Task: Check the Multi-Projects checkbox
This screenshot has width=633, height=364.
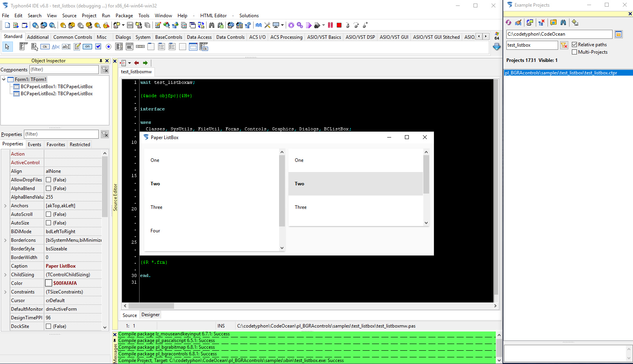Action: 574,52
